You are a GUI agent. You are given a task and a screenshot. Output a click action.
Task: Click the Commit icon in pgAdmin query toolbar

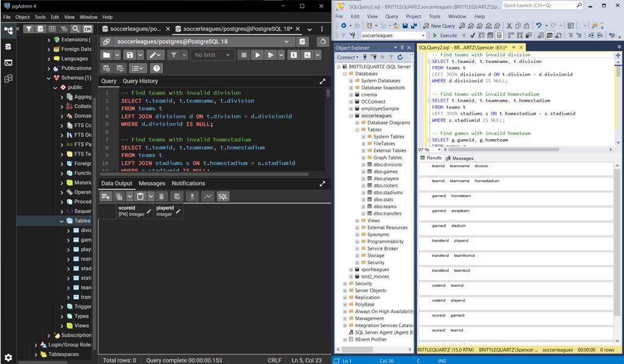106,68
